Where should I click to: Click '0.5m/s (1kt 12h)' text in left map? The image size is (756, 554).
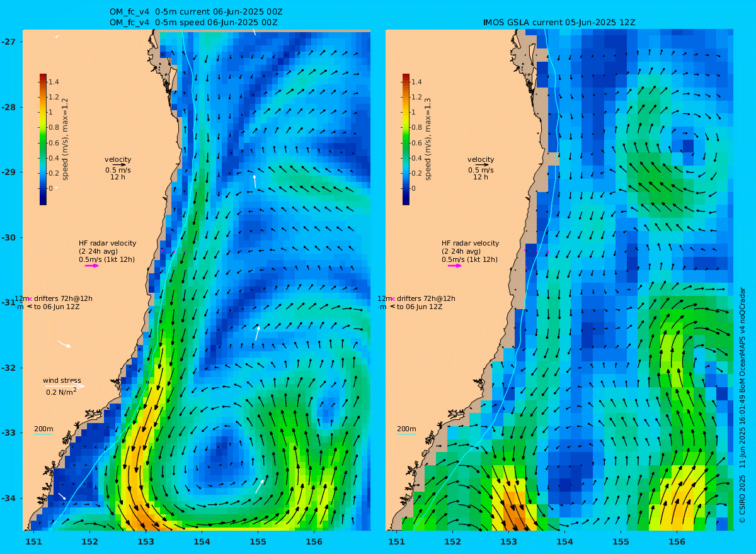tap(106, 259)
